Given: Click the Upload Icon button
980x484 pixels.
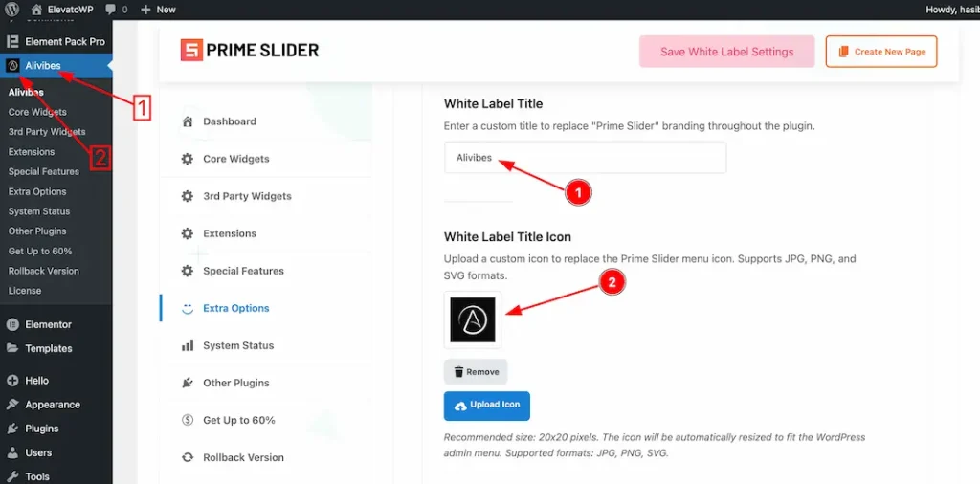Looking at the screenshot, I should coord(487,406).
